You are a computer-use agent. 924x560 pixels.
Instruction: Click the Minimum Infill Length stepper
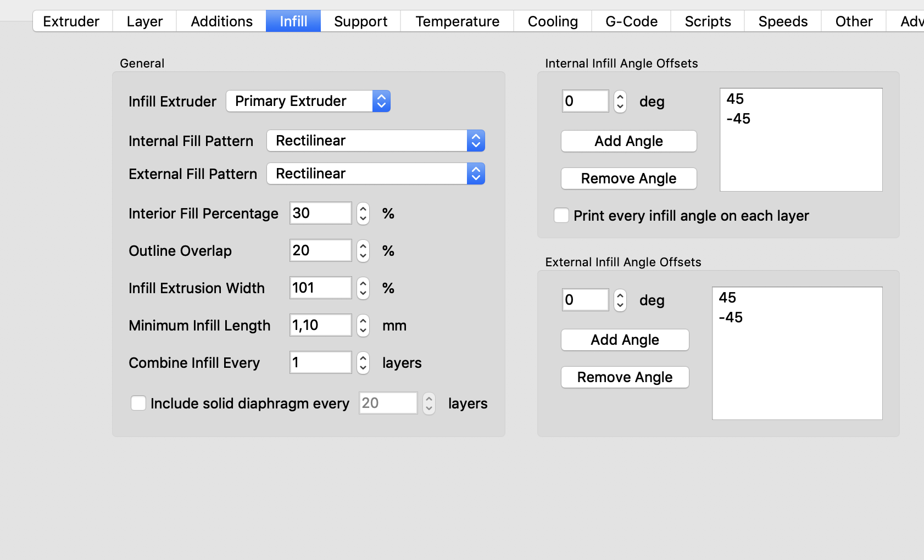click(x=363, y=326)
